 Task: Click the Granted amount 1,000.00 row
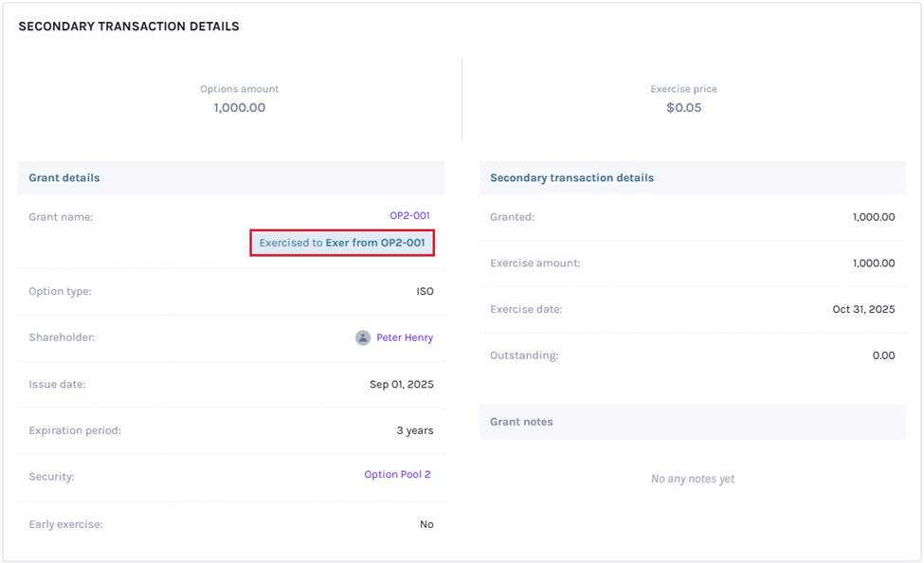[x=871, y=216]
